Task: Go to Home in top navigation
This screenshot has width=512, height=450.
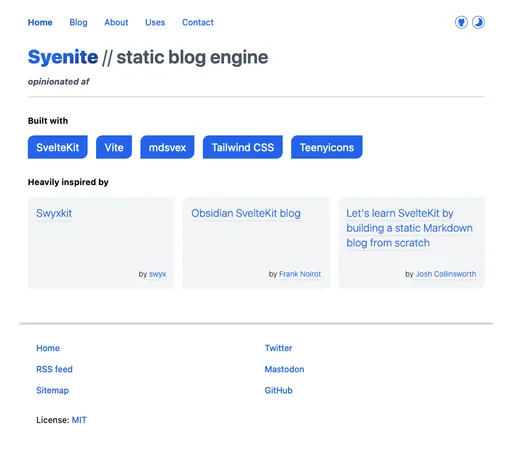Action: click(40, 22)
